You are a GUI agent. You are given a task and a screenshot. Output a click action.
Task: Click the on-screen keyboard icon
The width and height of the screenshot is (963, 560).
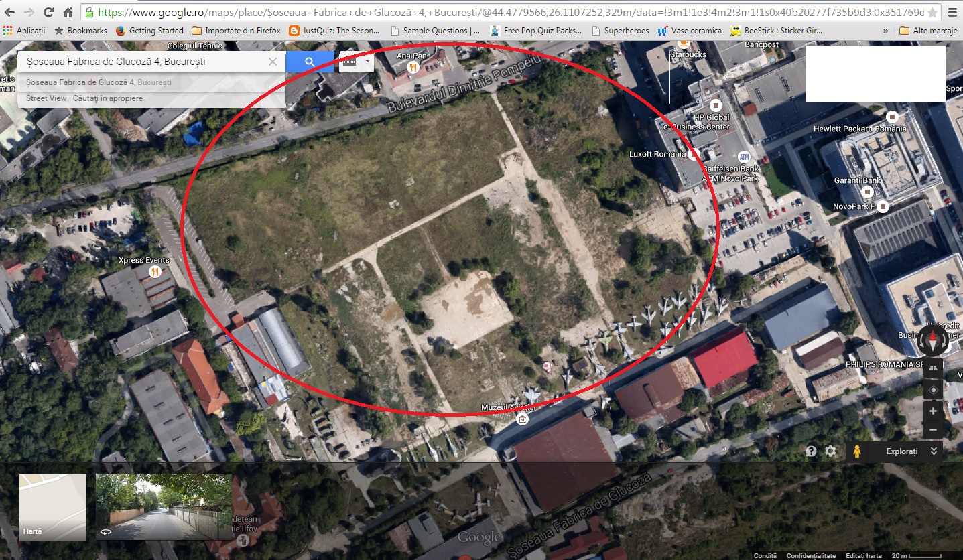tap(349, 62)
